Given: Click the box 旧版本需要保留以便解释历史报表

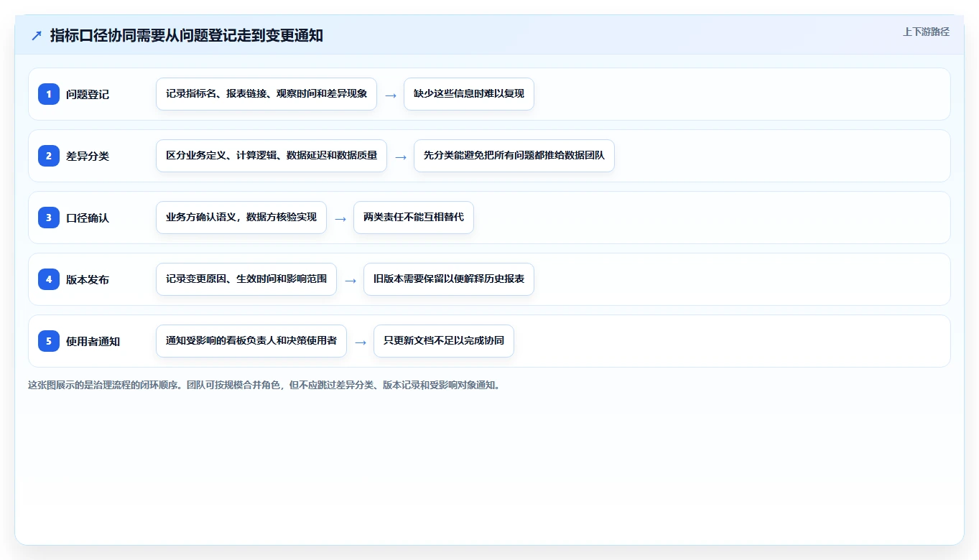Looking at the screenshot, I should [449, 279].
